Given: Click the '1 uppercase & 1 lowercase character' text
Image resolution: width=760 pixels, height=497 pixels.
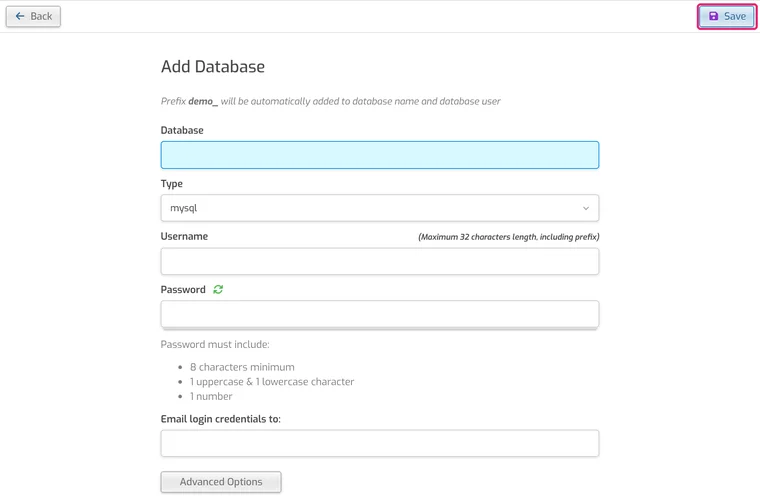Looking at the screenshot, I should pyautogui.click(x=272, y=382).
